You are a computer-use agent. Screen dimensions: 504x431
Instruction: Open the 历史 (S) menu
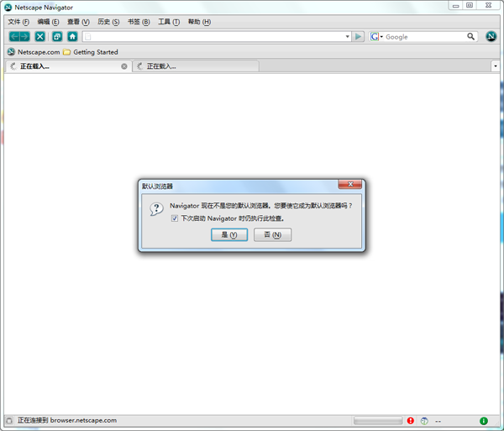click(108, 22)
